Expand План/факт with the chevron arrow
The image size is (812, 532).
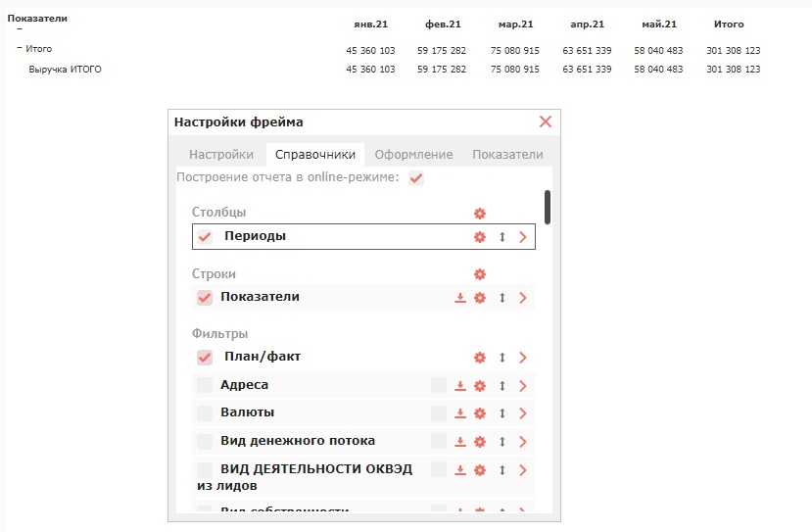point(523,358)
